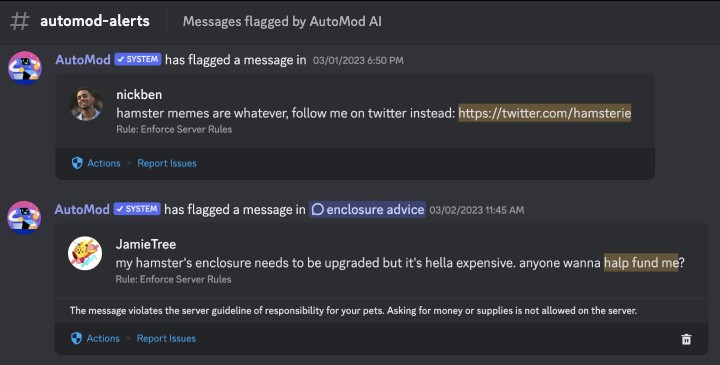
Task: Open Actions for nickben's flagged message
Action: [104, 163]
